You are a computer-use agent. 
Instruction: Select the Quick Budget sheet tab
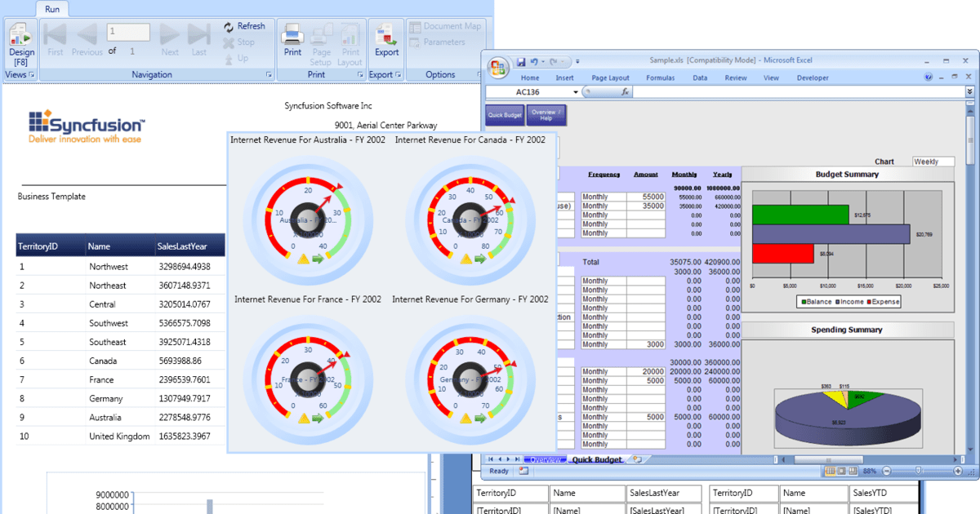pyautogui.click(x=597, y=459)
